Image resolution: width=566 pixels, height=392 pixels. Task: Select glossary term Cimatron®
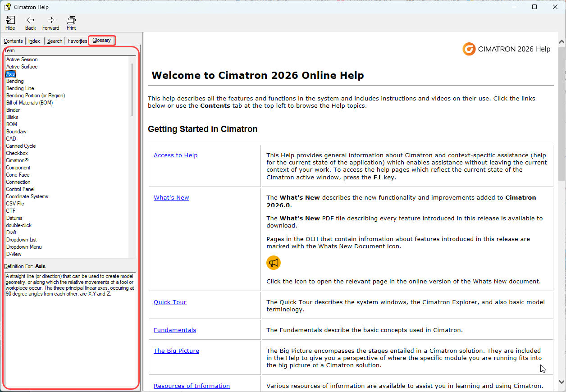click(x=17, y=160)
